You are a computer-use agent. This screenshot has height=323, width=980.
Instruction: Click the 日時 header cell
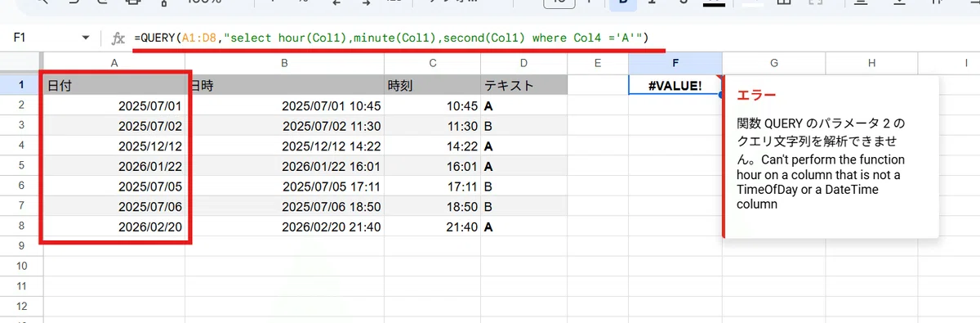click(x=284, y=84)
